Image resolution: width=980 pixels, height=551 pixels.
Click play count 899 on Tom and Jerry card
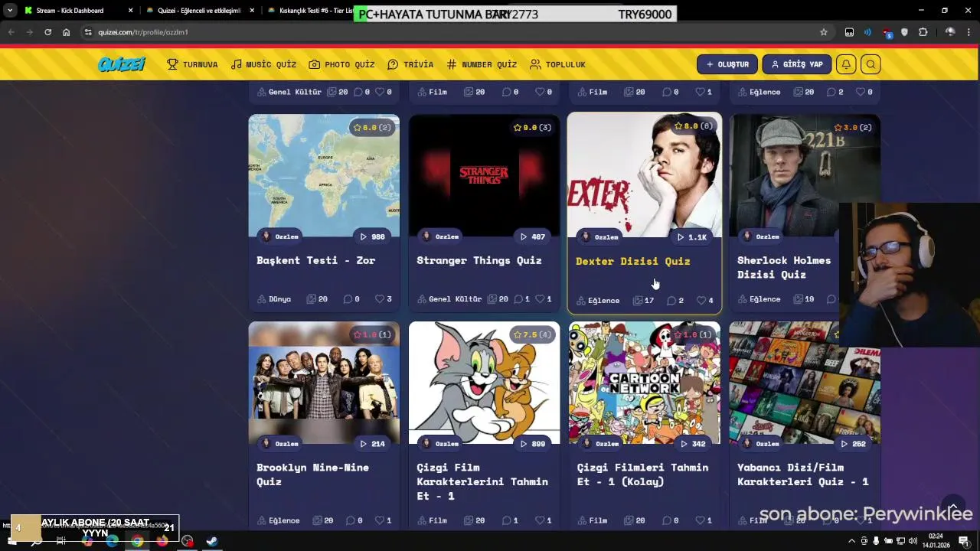[x=532, y=444]
